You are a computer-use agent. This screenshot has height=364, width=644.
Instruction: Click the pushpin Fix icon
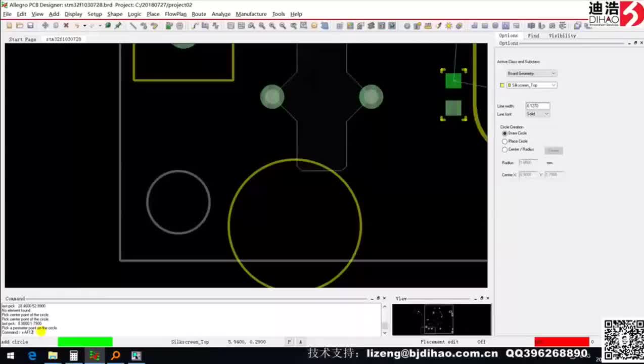[x=118, y=26]
